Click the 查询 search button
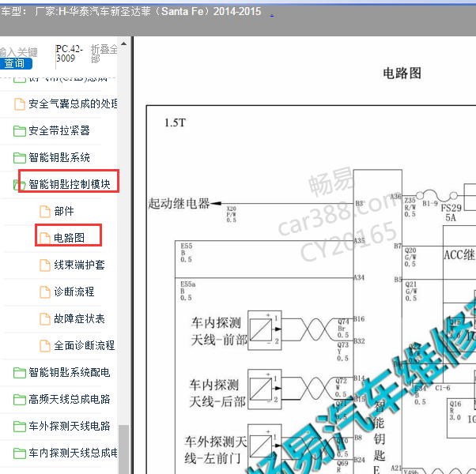 (x=15, y=63)
